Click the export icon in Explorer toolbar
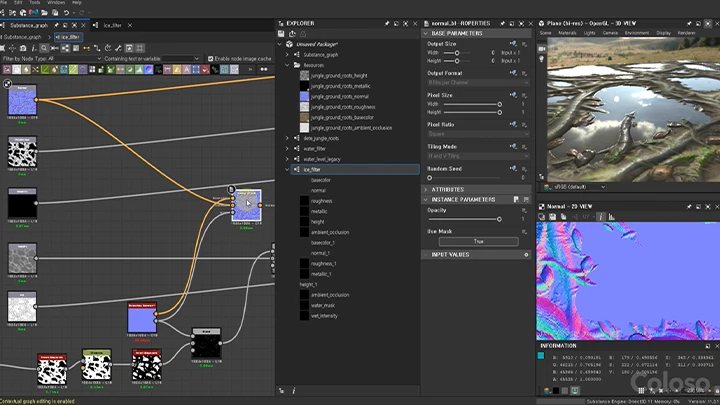This screenshot has width=720, height=405. coord(292,34)
